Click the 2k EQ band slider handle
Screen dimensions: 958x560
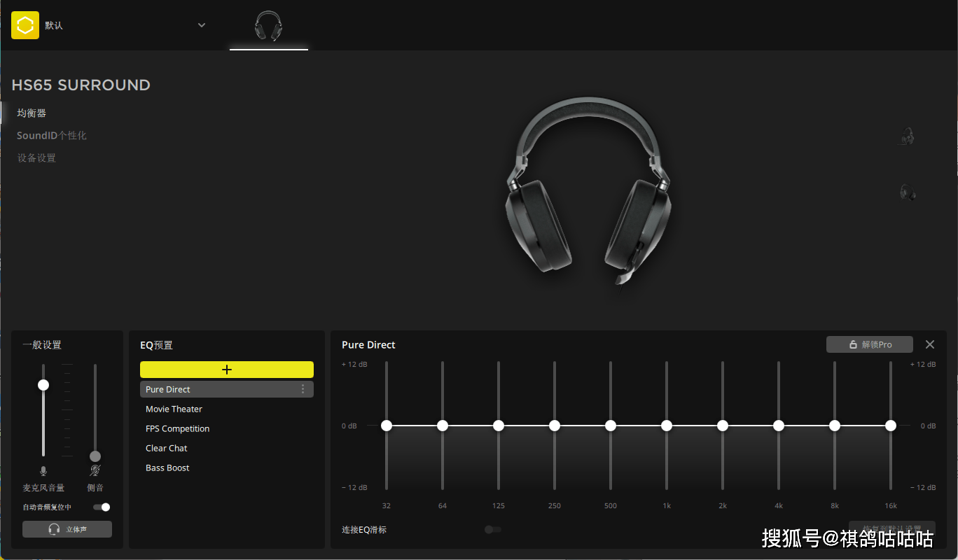pos(723,426)
